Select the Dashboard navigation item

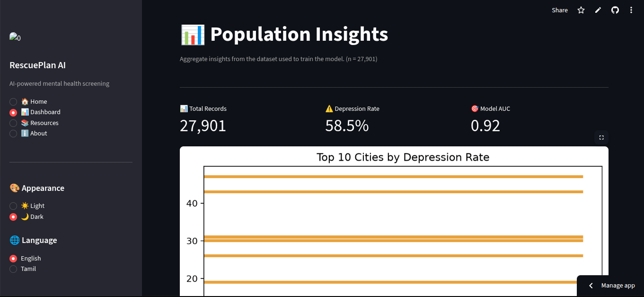coord(35,112)
